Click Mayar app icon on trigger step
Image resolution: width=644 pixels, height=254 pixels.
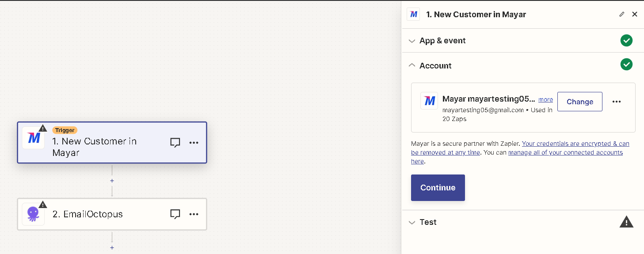pyautogui.click(x=34, y=138)
